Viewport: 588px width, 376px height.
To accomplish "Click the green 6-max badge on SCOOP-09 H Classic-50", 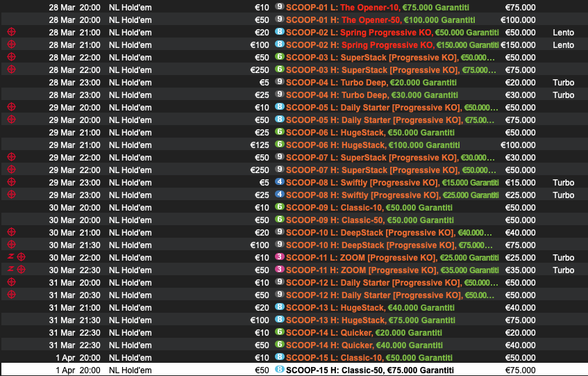I will tap(279, 219).
